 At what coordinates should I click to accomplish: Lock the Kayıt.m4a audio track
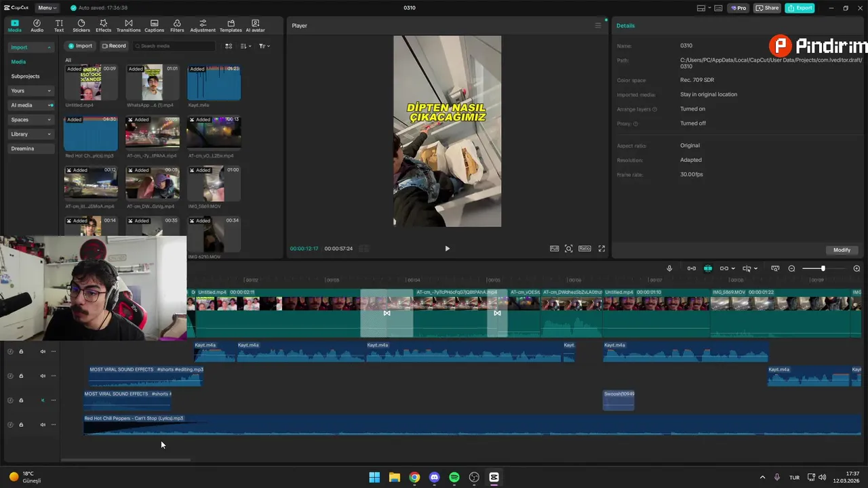pyautogui.click(x=21, y=351)
